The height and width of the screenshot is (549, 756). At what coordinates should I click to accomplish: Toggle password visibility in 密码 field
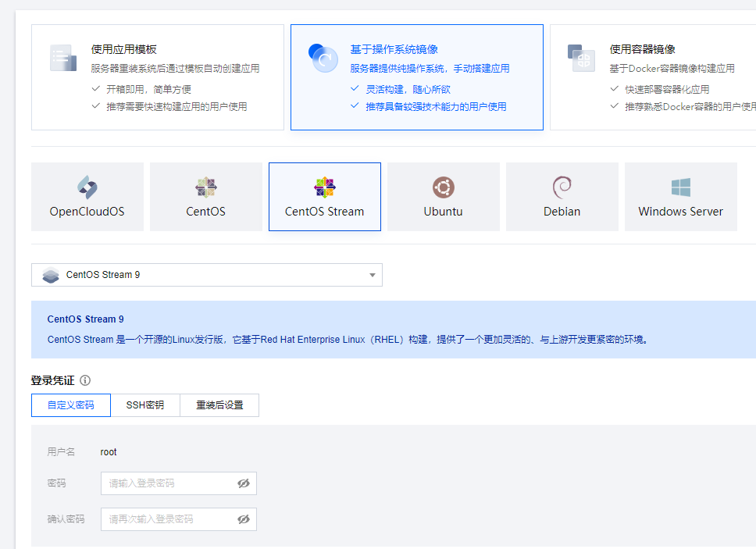(244, 483)
